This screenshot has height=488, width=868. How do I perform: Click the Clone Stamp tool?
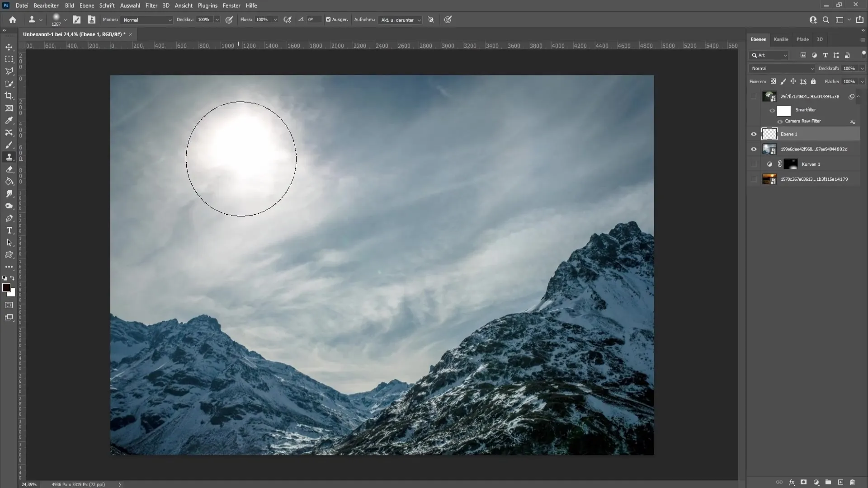[x=9, y=157]
